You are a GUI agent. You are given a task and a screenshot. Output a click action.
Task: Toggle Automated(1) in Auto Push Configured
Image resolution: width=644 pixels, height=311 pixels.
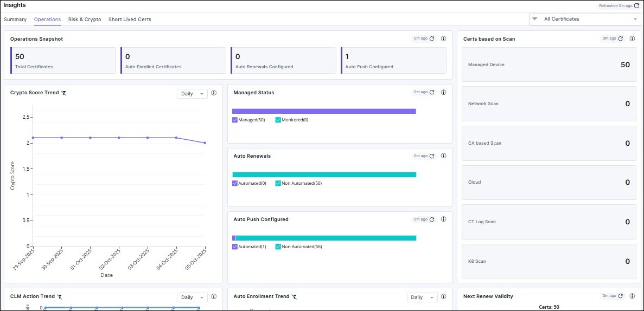(x=235, y=247)
